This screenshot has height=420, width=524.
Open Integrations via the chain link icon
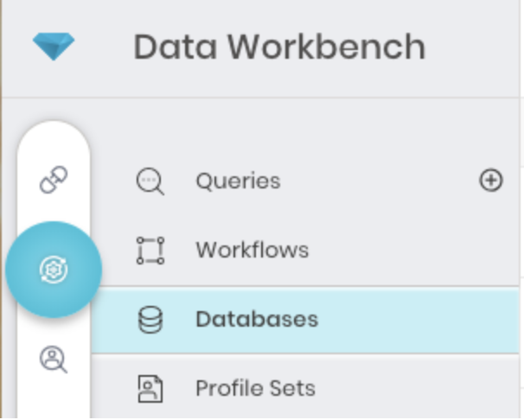[54, 181]
